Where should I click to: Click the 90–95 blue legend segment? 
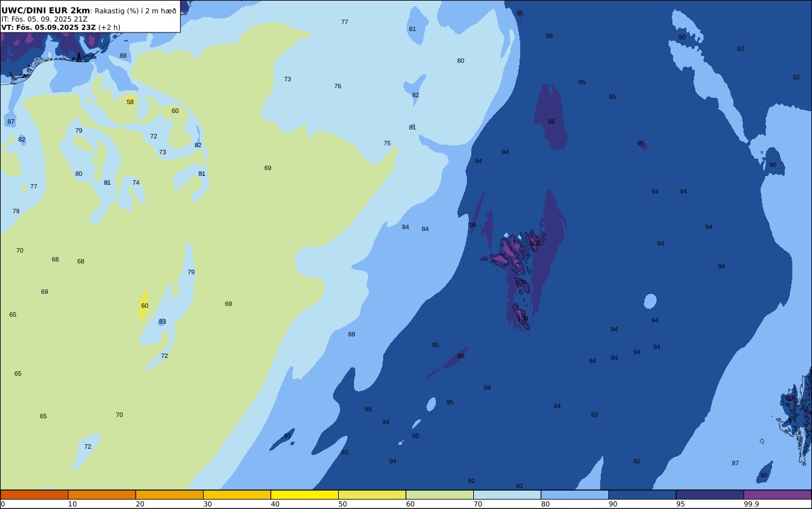(x=642, y=494)
